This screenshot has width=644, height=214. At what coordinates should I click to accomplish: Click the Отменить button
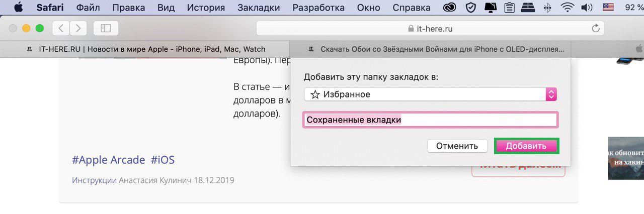click(457, 146)
